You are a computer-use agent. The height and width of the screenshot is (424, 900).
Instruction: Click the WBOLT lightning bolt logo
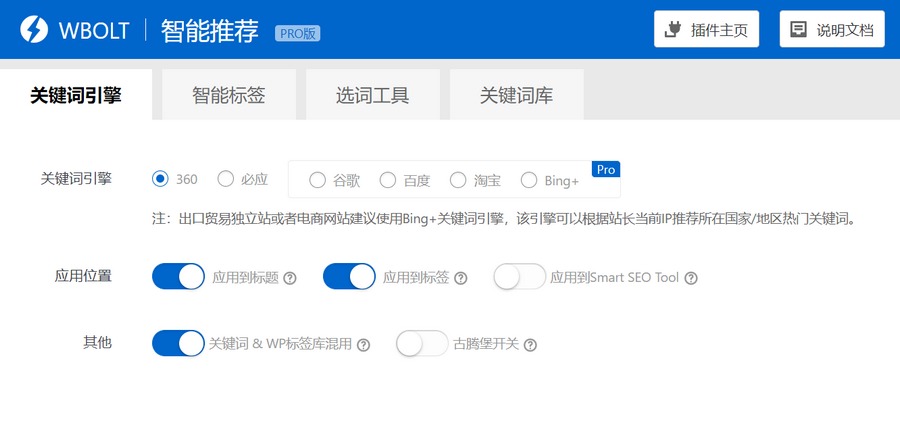[36, 29]
